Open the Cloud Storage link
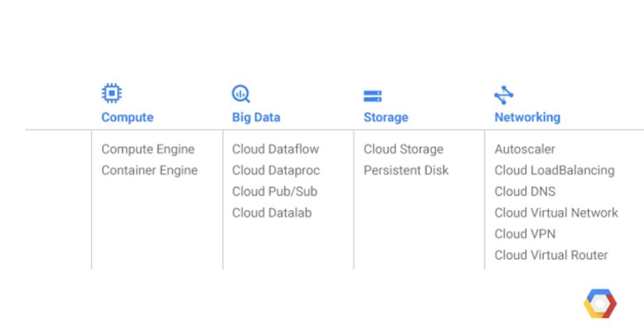 (x=404, y=149)
